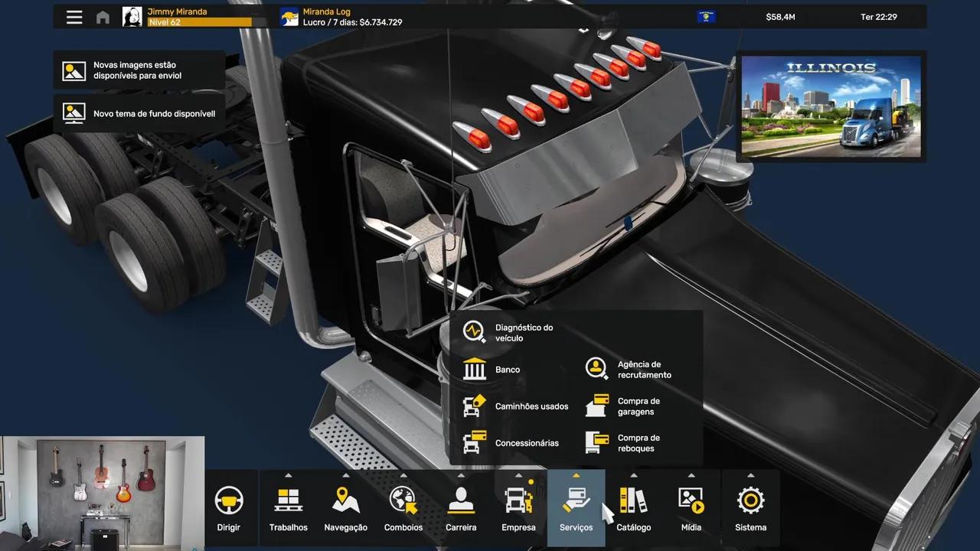980x551 pixels.
Task: Open the 'Novas imagens estão disponíveis' notification
Action: 139,70
